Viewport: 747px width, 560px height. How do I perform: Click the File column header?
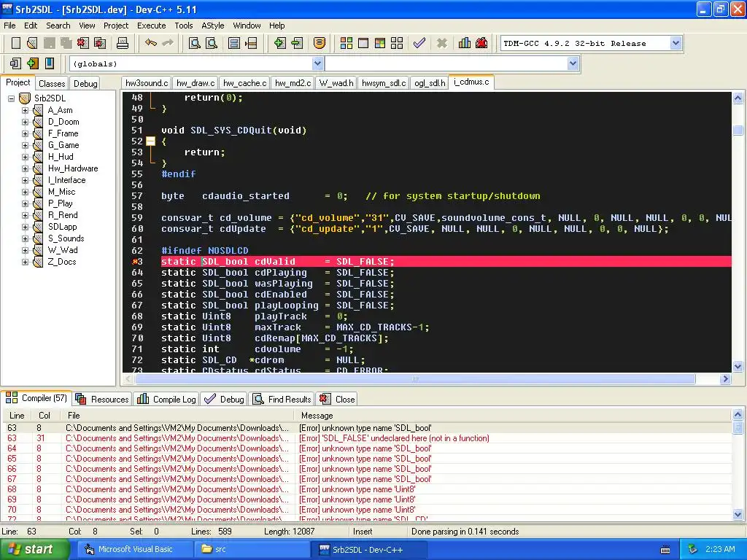pos(179,416)
